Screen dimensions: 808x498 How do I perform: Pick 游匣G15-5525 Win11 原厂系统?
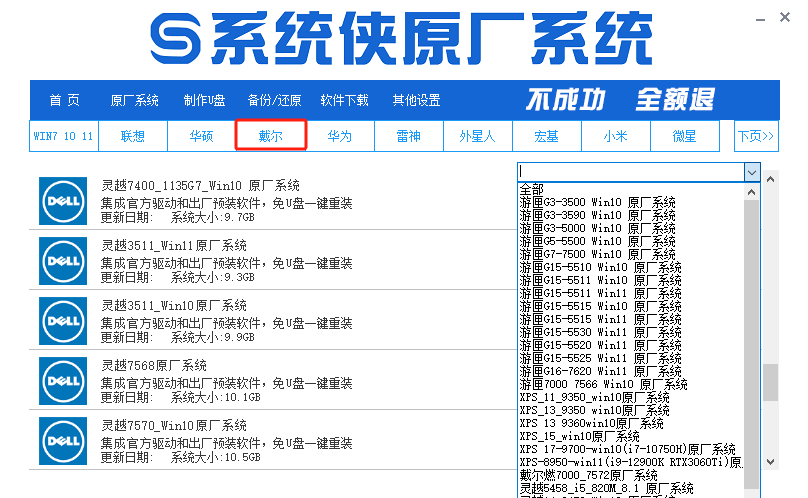(x=631, y=358)
